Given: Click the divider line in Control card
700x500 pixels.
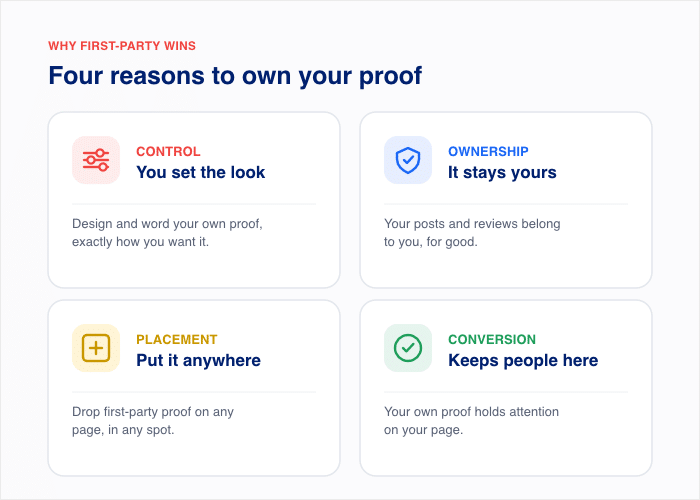Looking at the screenshot, I should (x=194, y=204).
